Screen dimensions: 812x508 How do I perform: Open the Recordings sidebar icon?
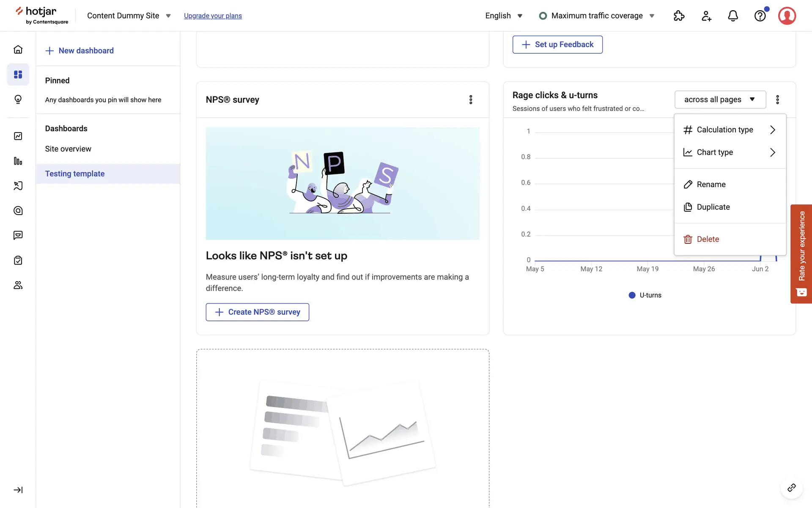(x=18, y=185)
